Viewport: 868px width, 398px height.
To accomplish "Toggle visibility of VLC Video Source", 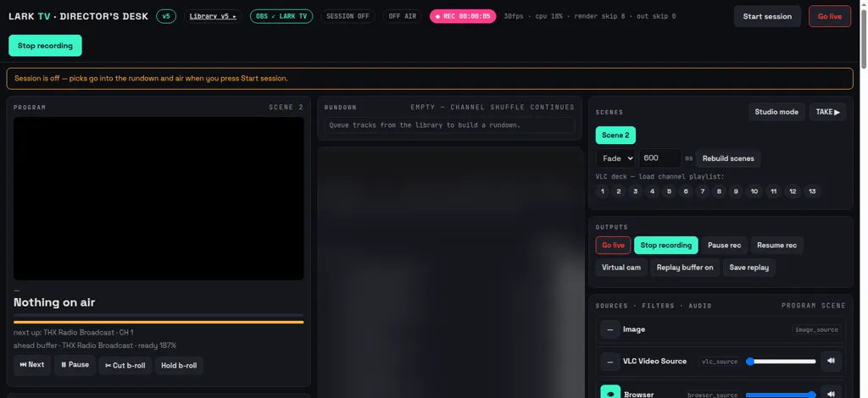I will 610,362.
